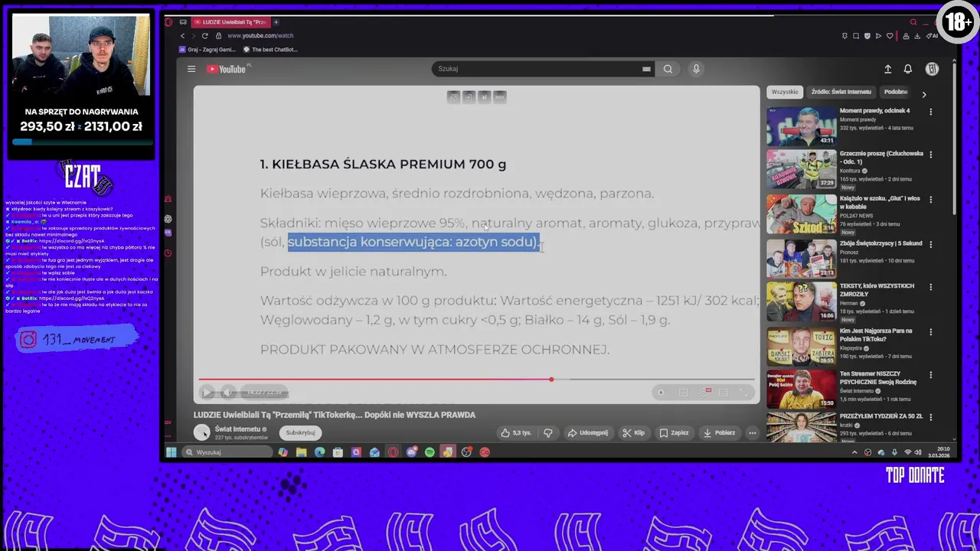Start voice search with microphone icon
This screenshot has width=980, height=551.
pos(696,69)
